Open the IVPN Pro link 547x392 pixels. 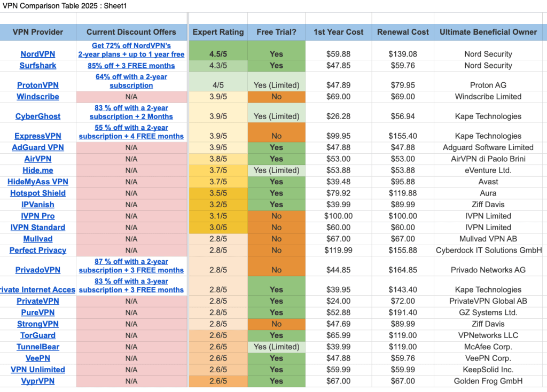tap(38, 216)
